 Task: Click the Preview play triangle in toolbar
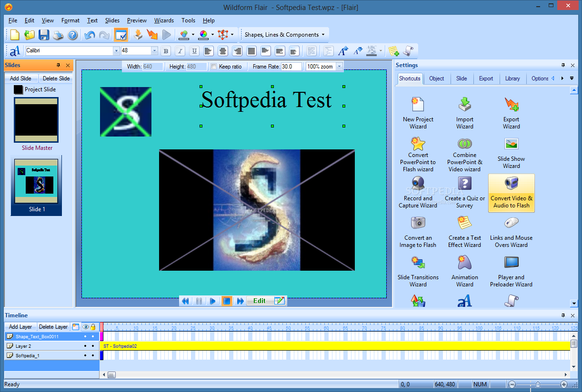pyautogui.click(x=166, y=35)
